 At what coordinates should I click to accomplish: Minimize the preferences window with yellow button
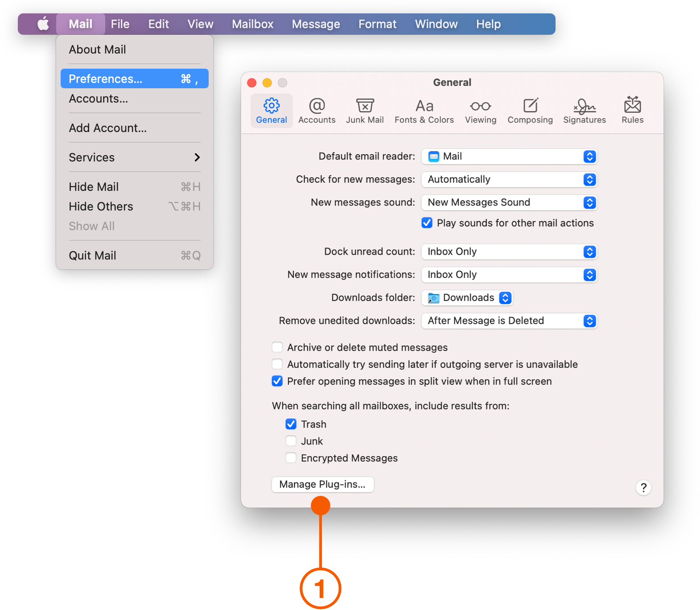(267, 82)
